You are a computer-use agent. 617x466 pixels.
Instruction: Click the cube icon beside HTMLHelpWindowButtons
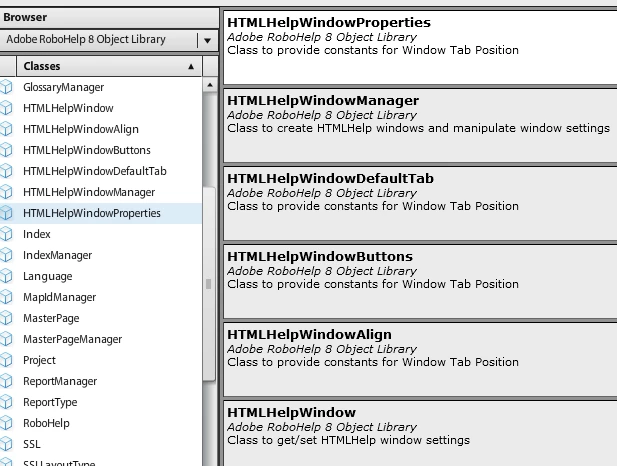tap(6, 150)
